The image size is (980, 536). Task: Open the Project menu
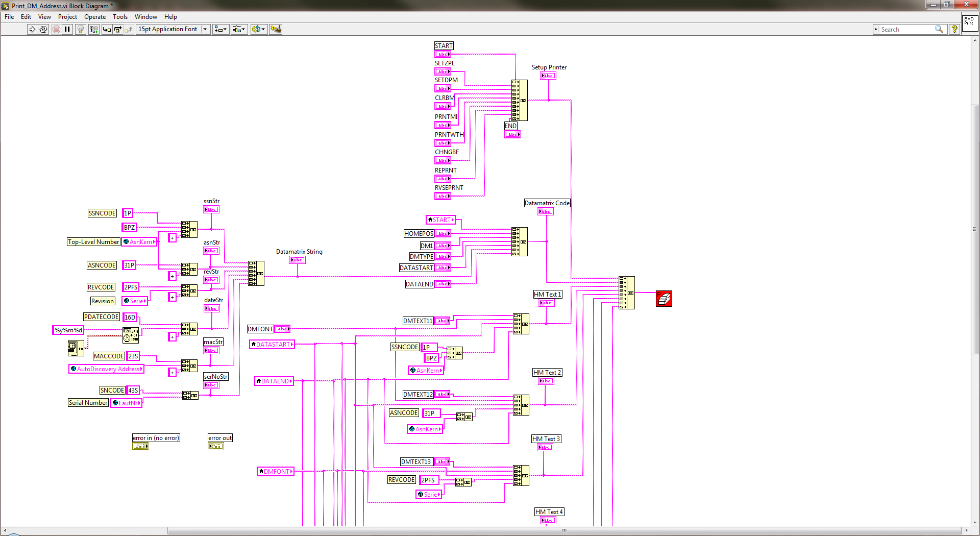67,17
